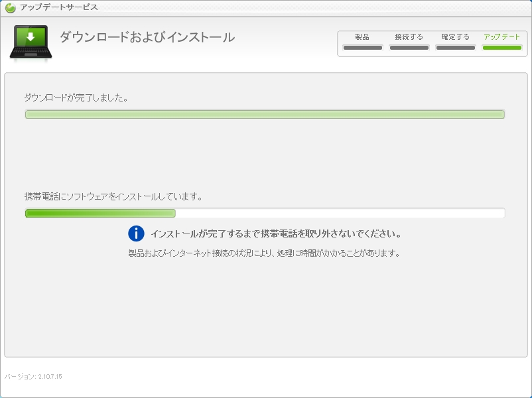Select the 製品 step label
This screenshot has width=532, height=398.
tap(362, 37)
